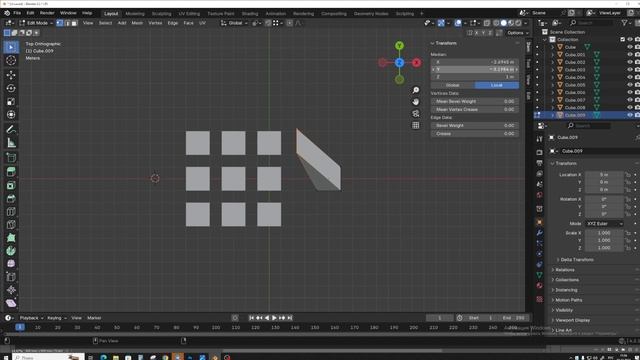Enable vertex select mode
This screenshot has height=360, width=640.
point(60,23)
